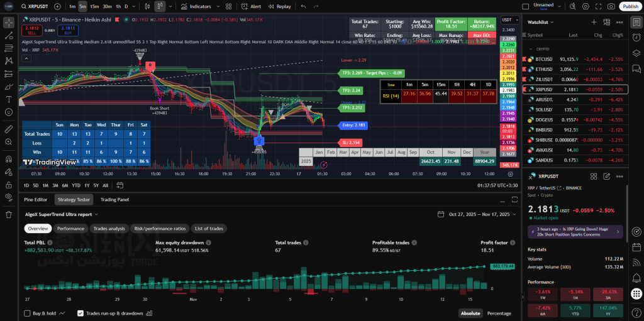Switch to the Pine Editor tab
Viewport: 644px width, 321px height.
pos(36,200)
